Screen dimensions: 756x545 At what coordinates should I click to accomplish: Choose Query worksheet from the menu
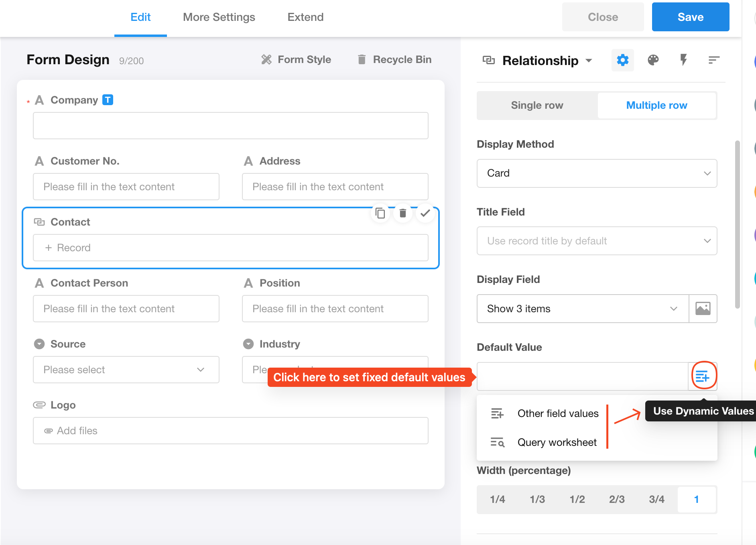557,442
